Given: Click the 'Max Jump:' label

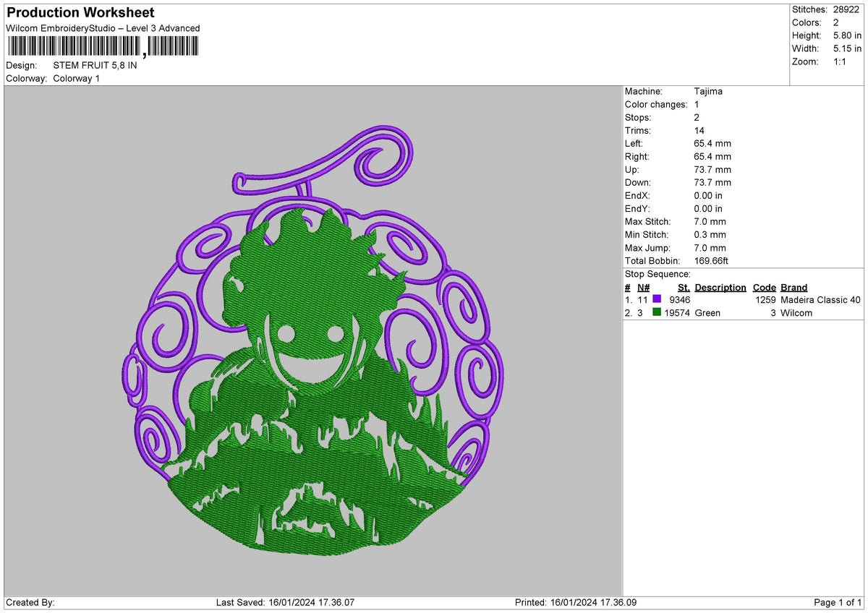Looking at the screenshot, I should 647,247.
